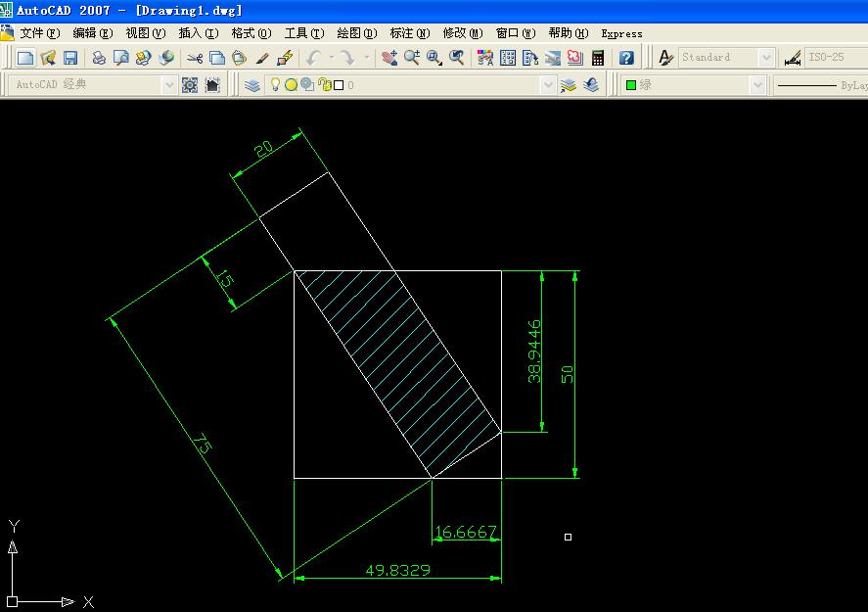
Task: Toggle layer 0 freeze sun icon
Action: pyautogui.click(x=292, y=85)
